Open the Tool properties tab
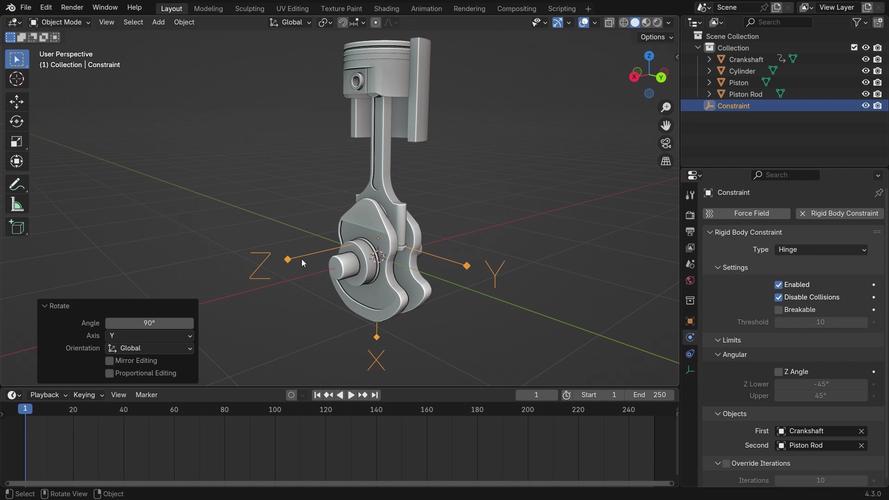Screen dimensions: 889x500 690,195
